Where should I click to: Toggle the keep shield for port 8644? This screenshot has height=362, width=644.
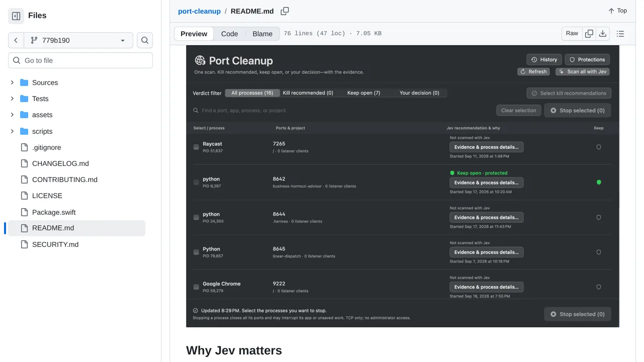coord(599,218)
